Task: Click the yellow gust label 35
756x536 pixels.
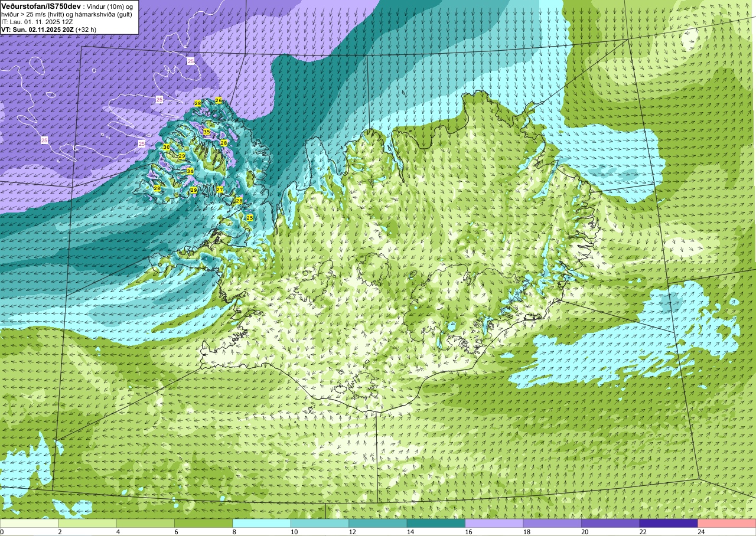Action: (207, 132)
